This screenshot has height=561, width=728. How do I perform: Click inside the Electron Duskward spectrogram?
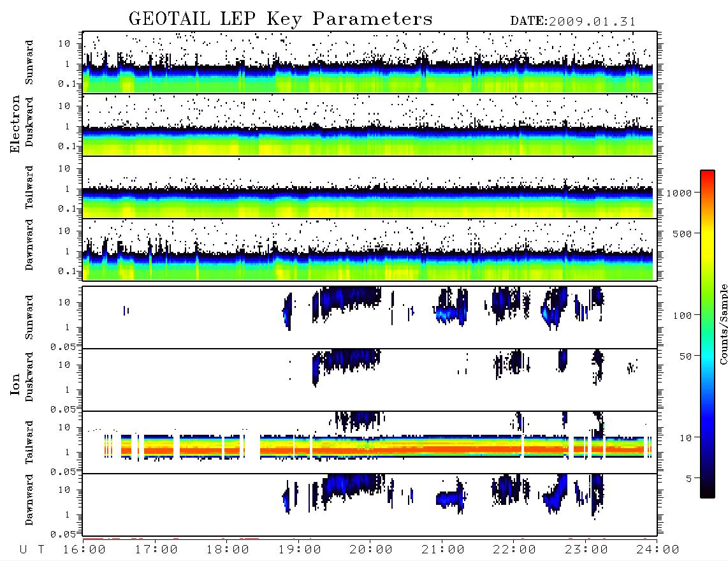click(370, 124)
